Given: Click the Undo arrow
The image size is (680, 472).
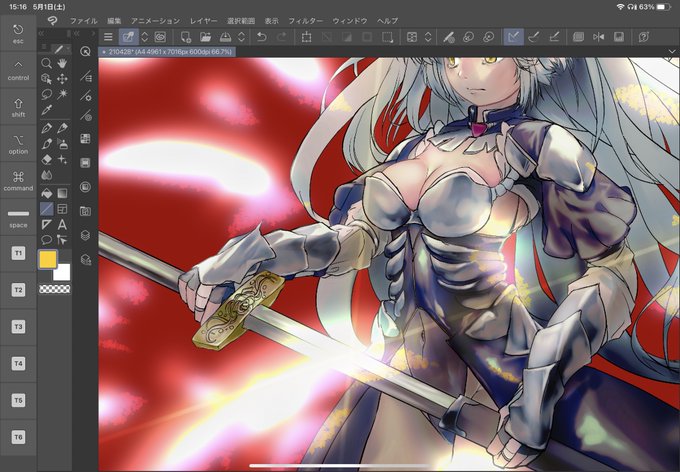Looking at the screenshot, I should point(262,37).
